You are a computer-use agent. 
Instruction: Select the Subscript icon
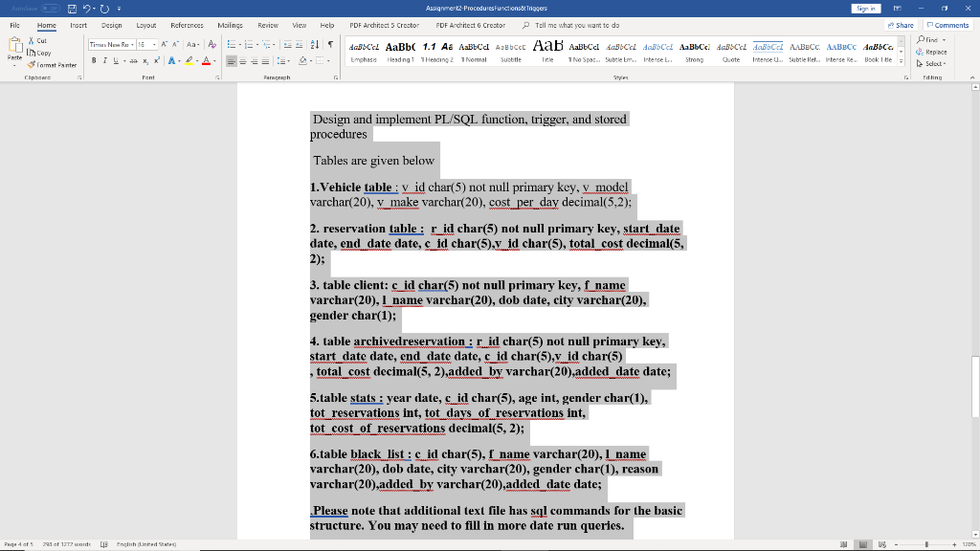point(145,61)
